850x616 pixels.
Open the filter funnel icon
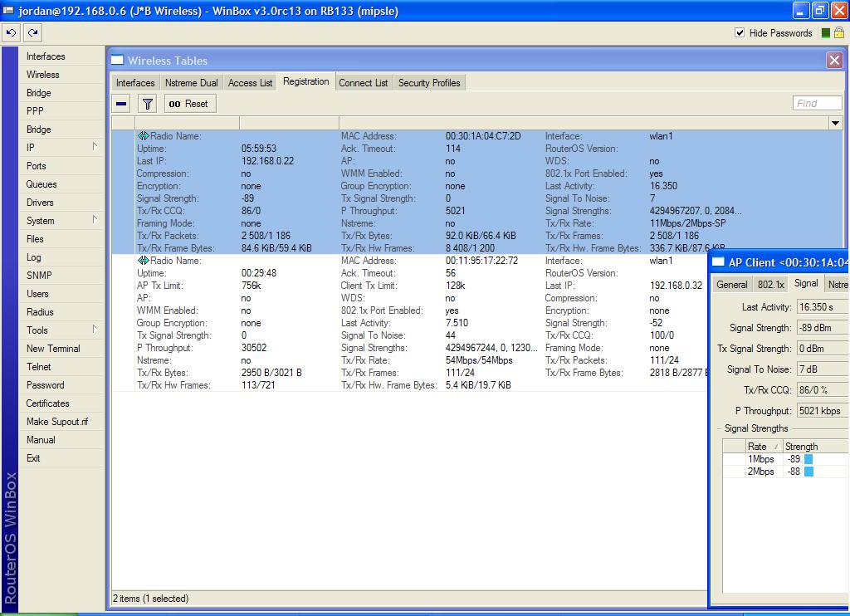(147, 104)
